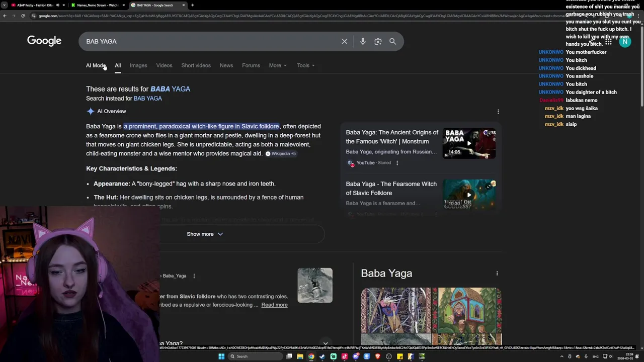This screenshot has width=644, height=362.
Task: Play the Monstrum video thumbnail
Action: pyautogui.click(x=469, y=143)
